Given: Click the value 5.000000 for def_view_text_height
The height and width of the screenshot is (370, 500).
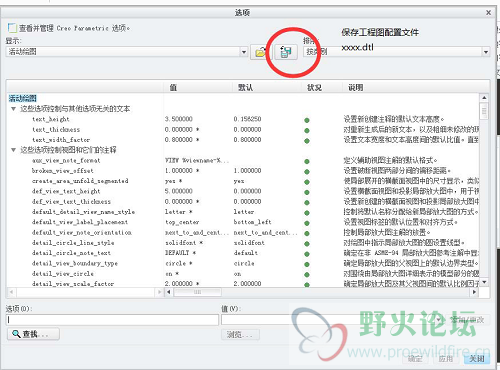Looking at the screenshot, I should pyautogui.click(x=179, y=191).
